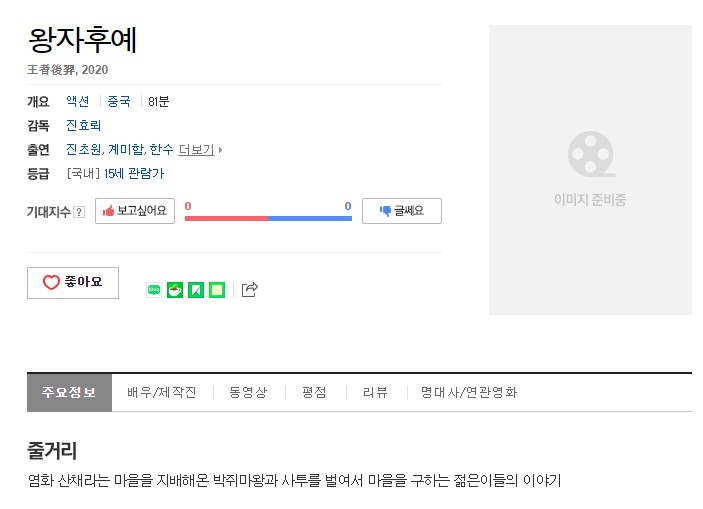Select the 리뷰 tab
703x509 pixels.
click(x=375, y=392)
